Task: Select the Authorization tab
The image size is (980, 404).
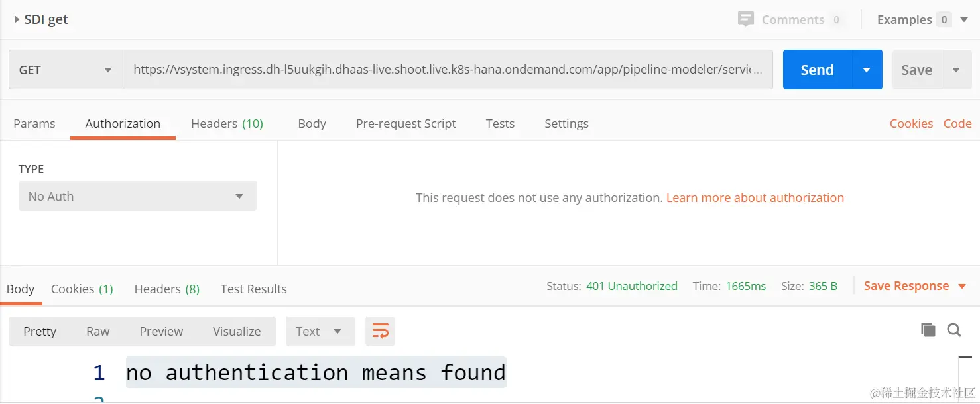Action: [123, 123]
